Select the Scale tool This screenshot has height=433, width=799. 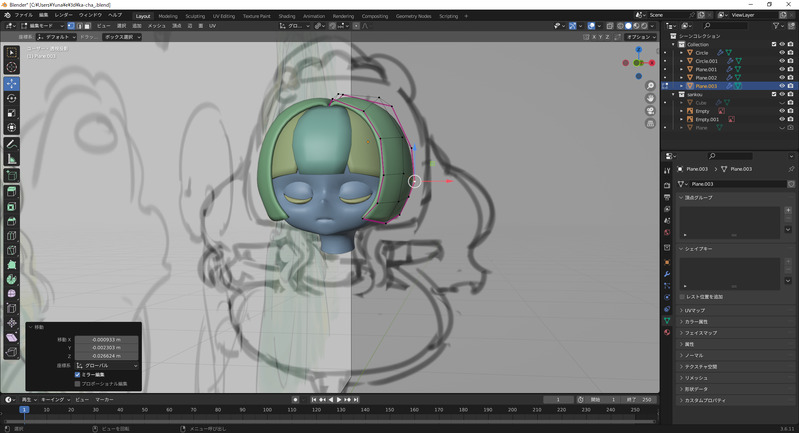pyautogui.click(x=12, y=113)
